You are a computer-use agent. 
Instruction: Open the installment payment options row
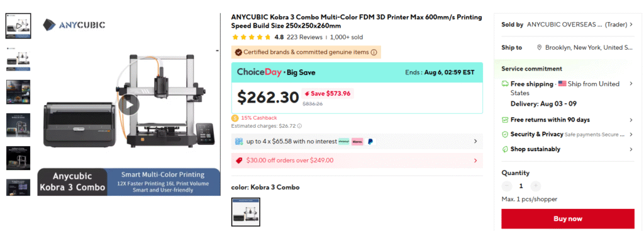click(357, 142)
